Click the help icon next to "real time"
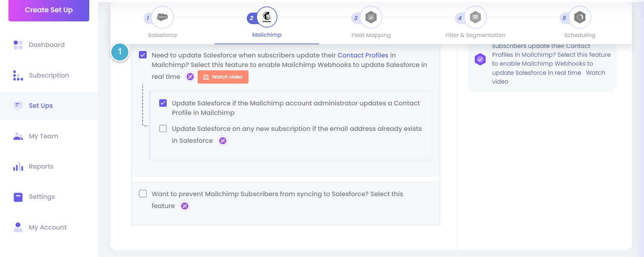 [190, 77]
